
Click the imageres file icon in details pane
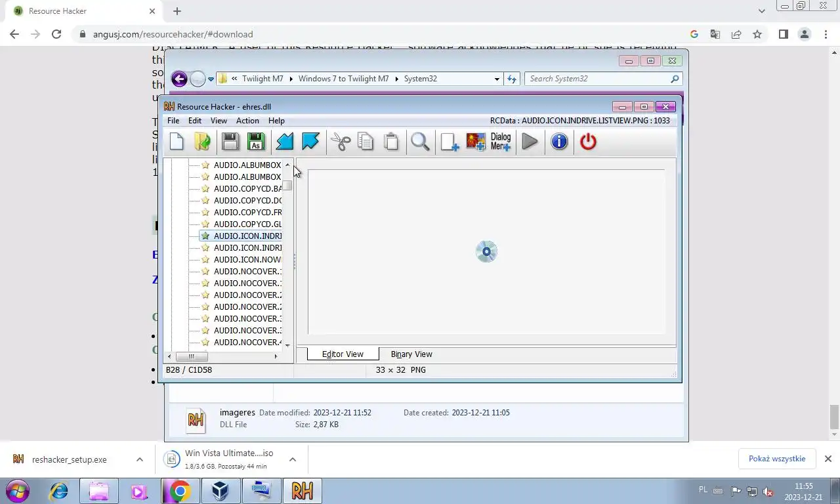[196, 419]
